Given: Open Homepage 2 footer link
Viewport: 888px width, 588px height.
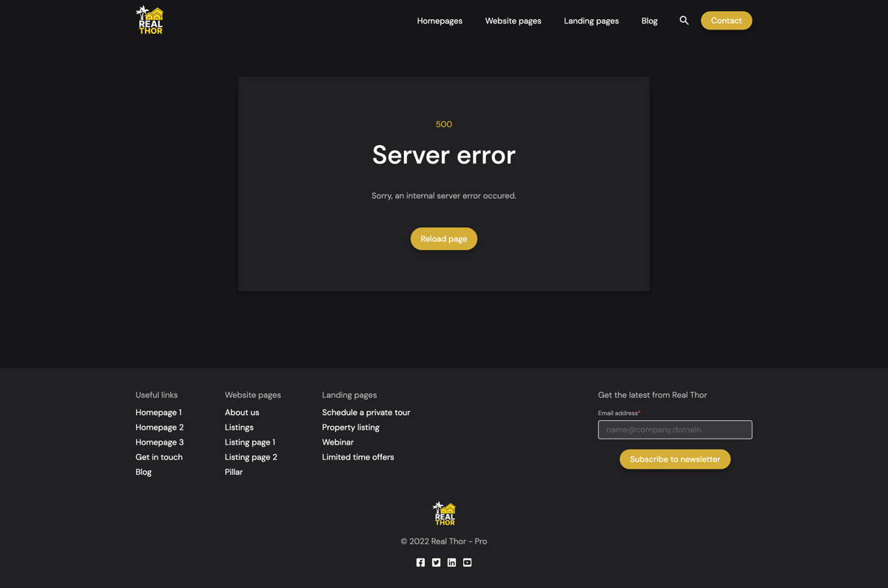Looking at the screenshot, I should [x=159, y=428].
